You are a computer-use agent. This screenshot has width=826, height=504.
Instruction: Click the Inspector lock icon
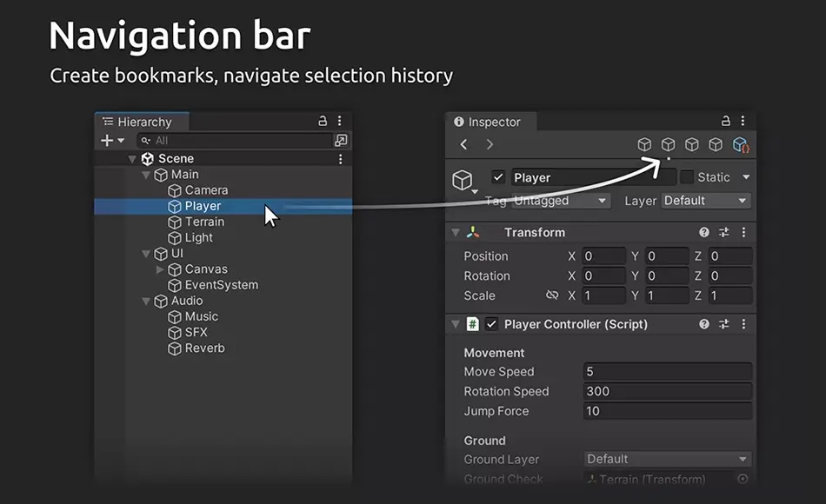tap(726, 122)
